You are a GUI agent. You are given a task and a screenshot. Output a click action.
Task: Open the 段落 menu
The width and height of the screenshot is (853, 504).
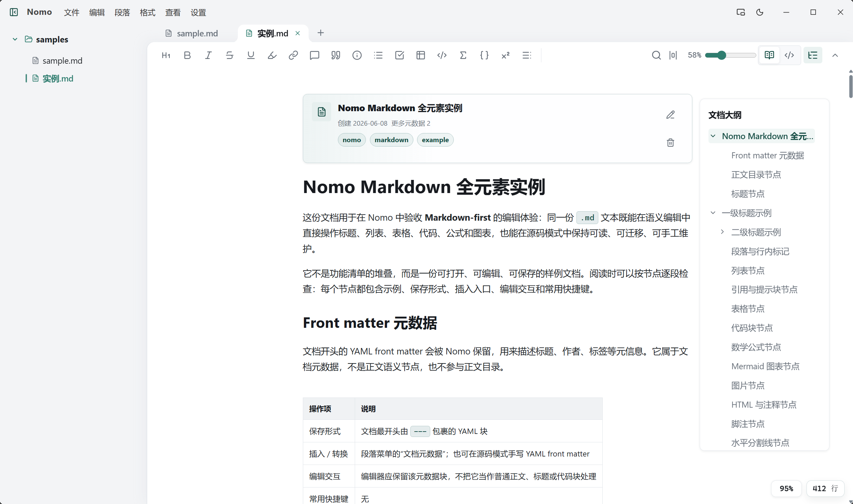122,12
